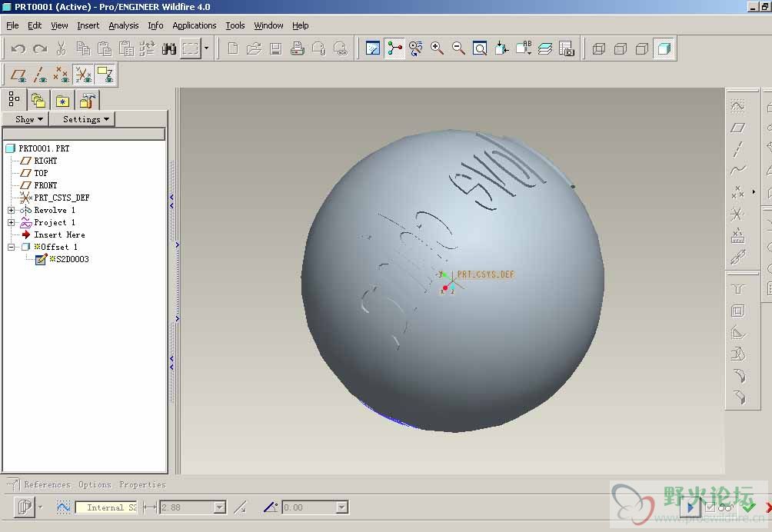Open the View Manager icon
This screenshot has width=772, height=532.
(x=566, y=48)
